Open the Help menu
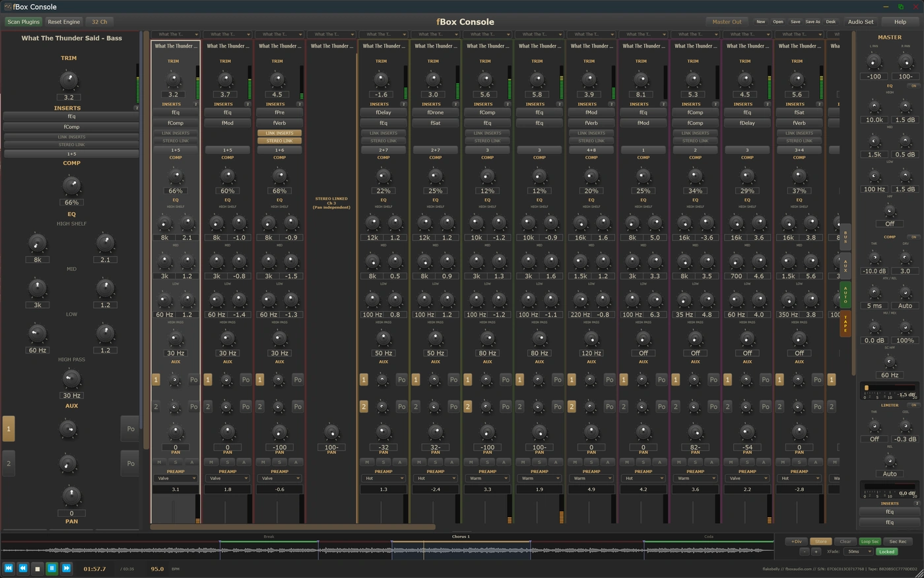 pyautogui.click(x=900, y=22)
